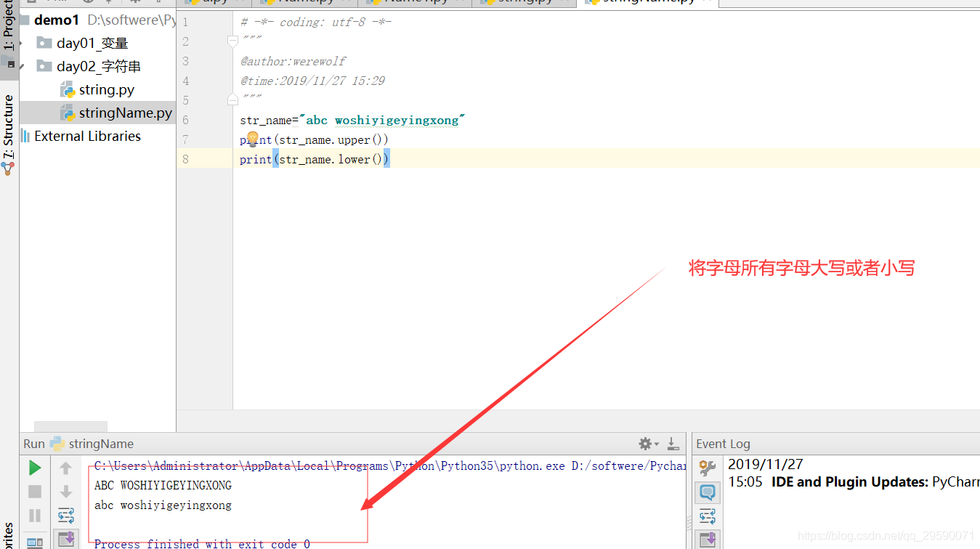Click the str_name.upper() print line

314,139
